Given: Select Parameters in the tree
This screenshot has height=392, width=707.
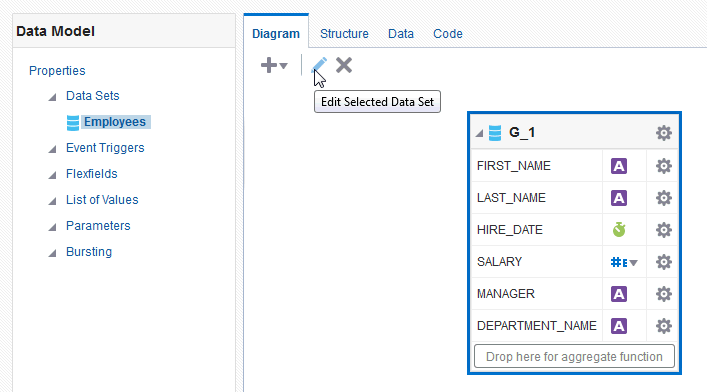Looking at the screenshot, I should coord(98,226).
